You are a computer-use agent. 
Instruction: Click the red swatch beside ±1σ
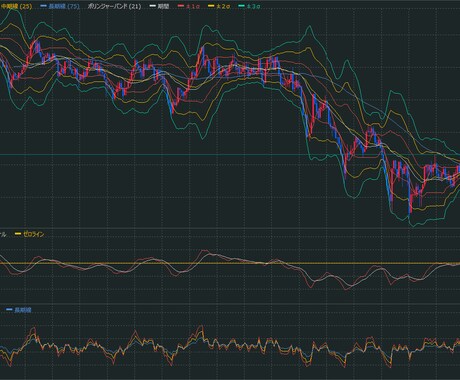(181, 6)
